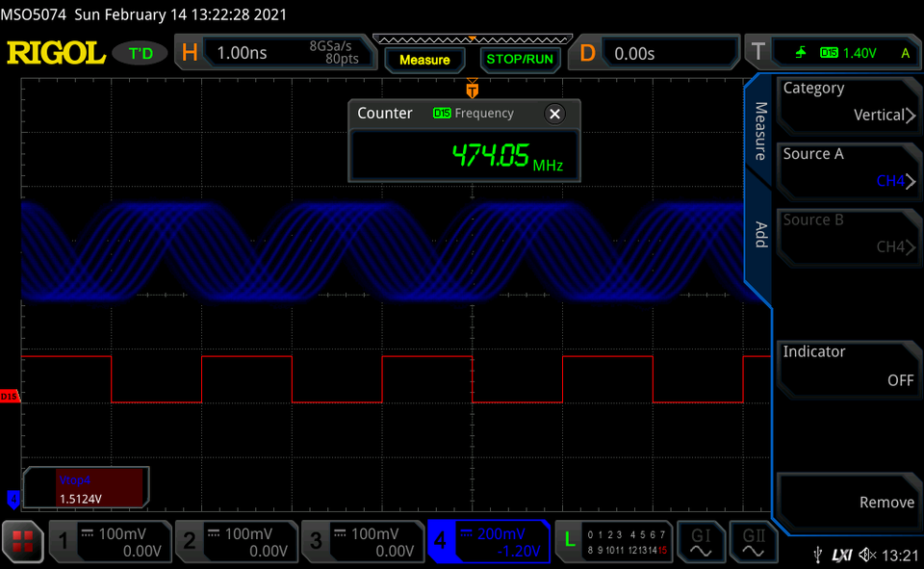Open the function navigation grid icon
924x569 pixels.
(x=23, y=542)
